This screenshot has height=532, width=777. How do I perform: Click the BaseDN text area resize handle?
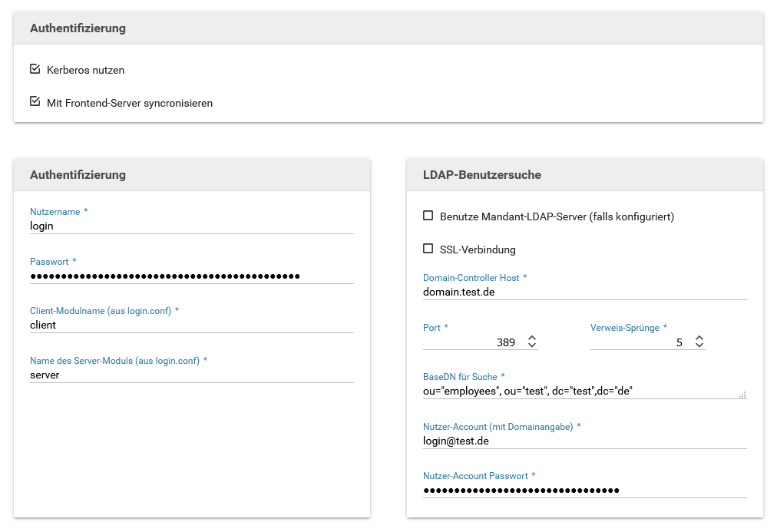742,395
